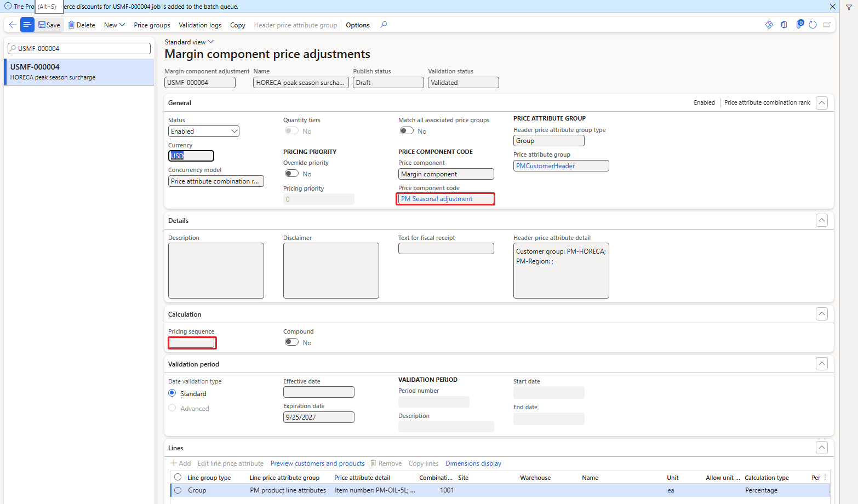Open Lines grid column options menu
The width and height of the screenshot is (858, 504).
(x=825, y=478)
